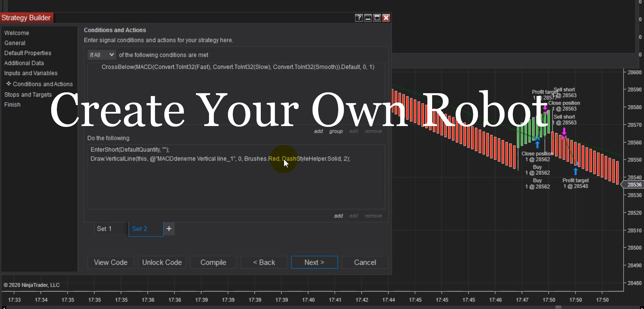This screenshot has height=309, width=644.
Task: Click add link under conditions list
Action: click(318, 131)
